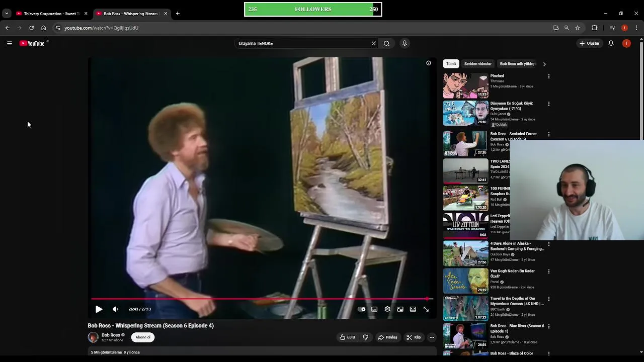Image resolution: width=644 pixels, height=362 pixels.
Task: Like the video (63 B)
Action: coord(347,337)
